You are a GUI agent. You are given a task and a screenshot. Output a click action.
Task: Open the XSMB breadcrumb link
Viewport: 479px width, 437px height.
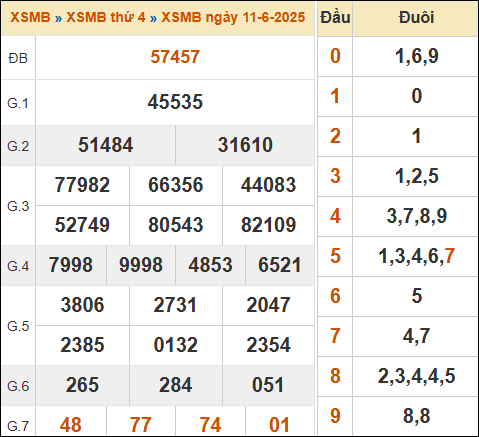click(x=30, y=17)
